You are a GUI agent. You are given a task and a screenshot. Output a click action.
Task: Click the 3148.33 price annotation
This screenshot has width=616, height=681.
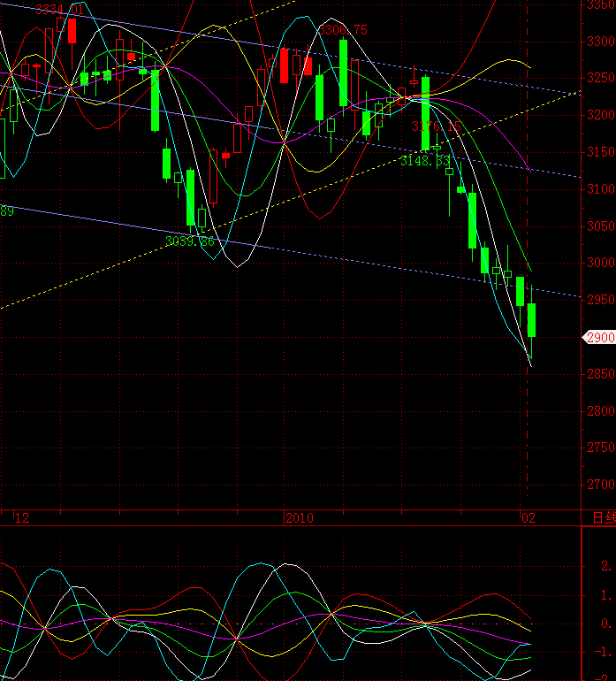click(425, 161)
